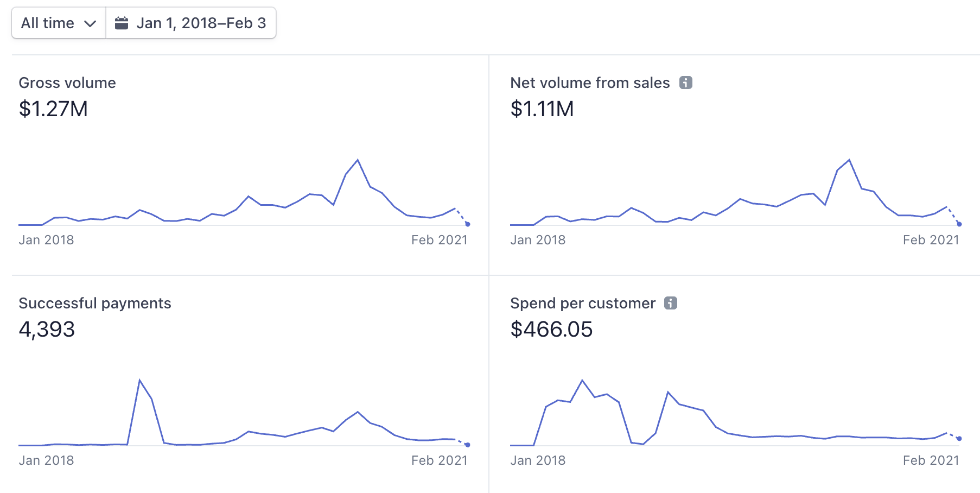Click info icon next to Net volume from sales
This screenshot has height=493, width=980.
point(686,83)
